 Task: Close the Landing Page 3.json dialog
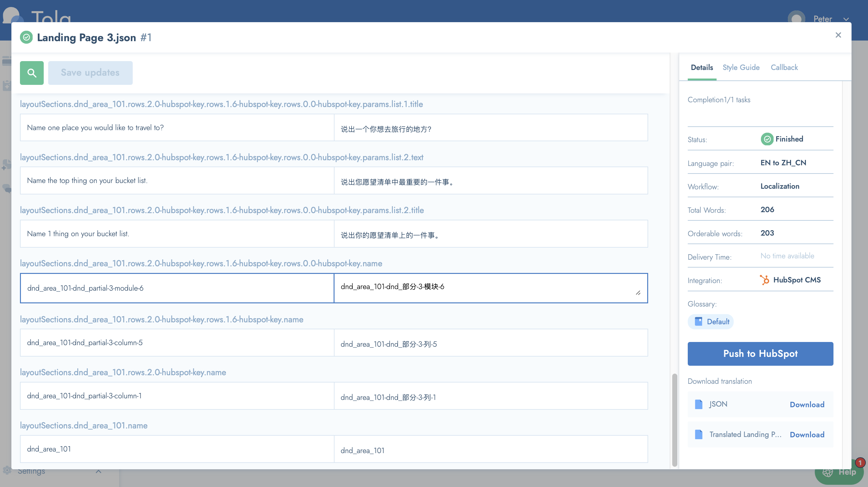(838, 35)
